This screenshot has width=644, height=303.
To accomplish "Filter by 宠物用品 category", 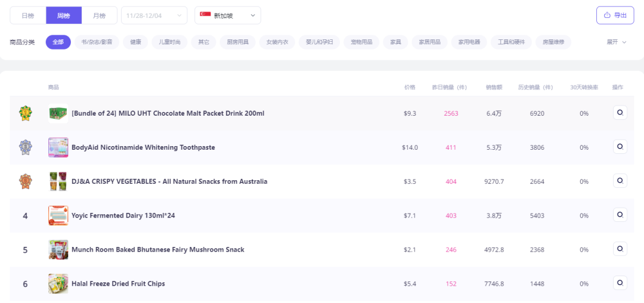I will [x=361, y=42].
